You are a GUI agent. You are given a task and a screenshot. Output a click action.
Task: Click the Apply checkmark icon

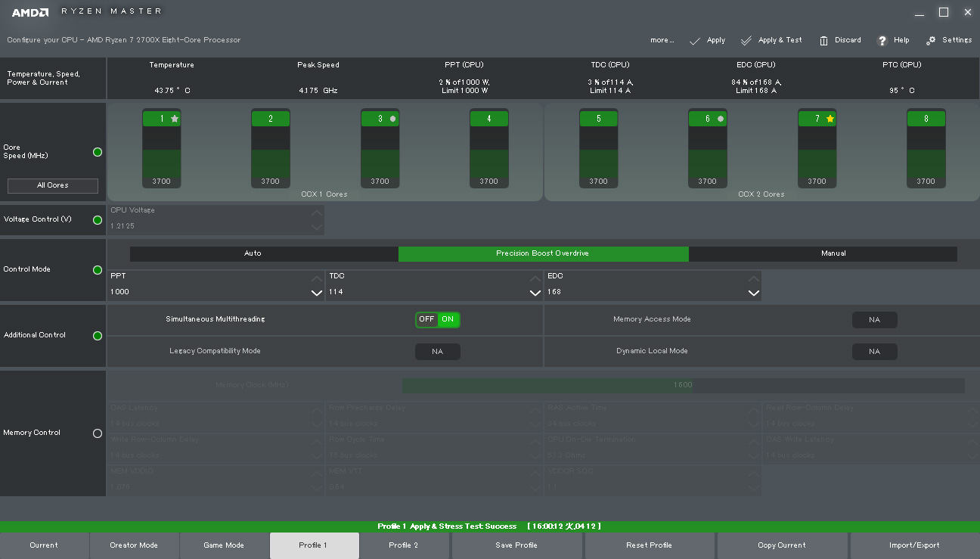pyautogui.click(x=694, y=41)
